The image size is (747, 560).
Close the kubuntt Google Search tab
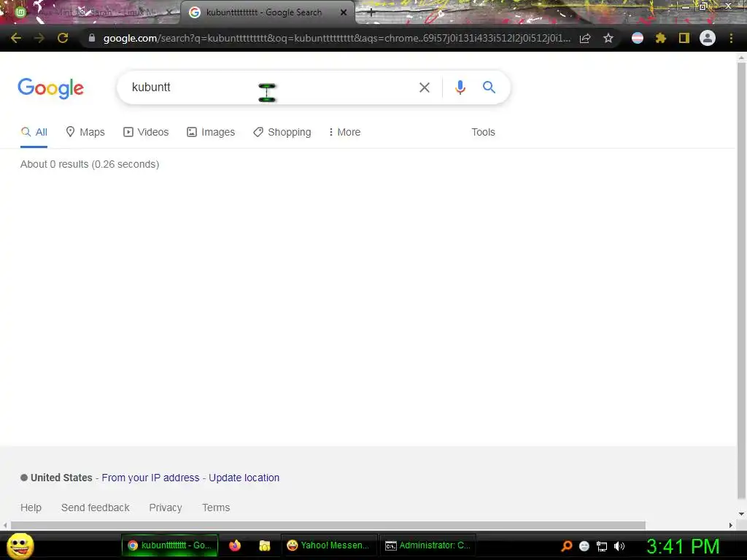click(344, 12)
